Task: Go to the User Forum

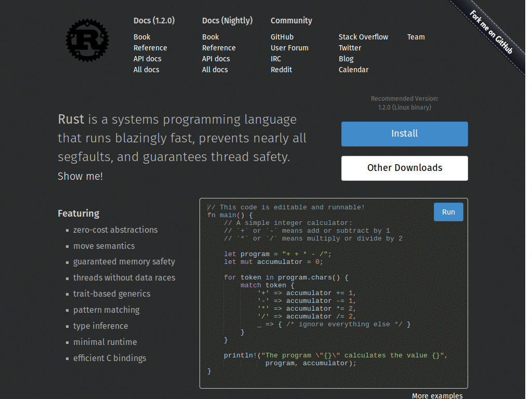Action: 289,48
